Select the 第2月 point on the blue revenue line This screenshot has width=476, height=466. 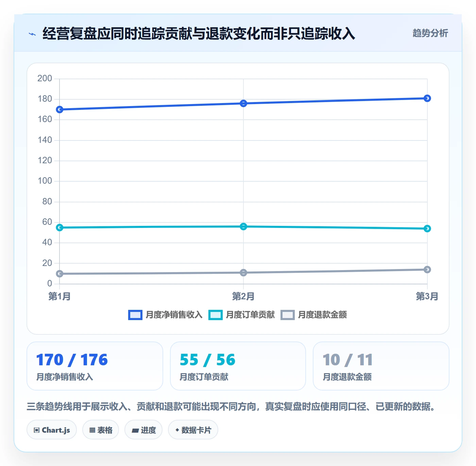click(x=243, y=103)
